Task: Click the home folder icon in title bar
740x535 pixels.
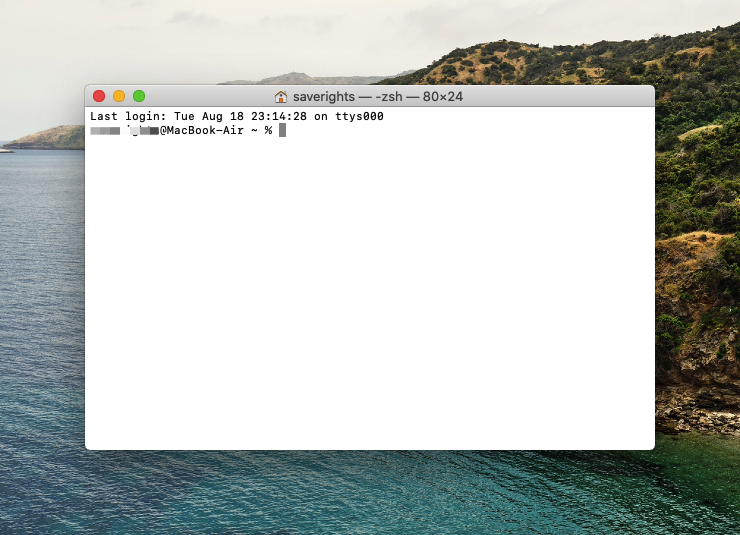Action: [281, 97]
